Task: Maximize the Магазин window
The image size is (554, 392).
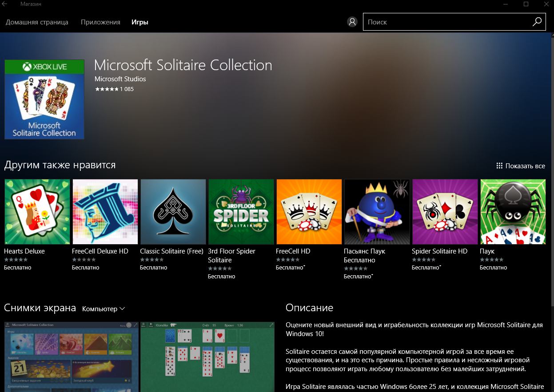Action: click(526, 4)
